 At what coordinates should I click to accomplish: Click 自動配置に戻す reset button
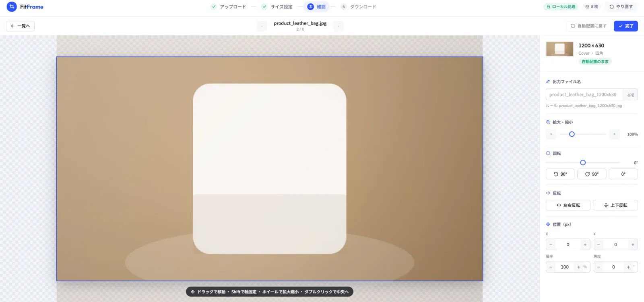coord(588,26)
